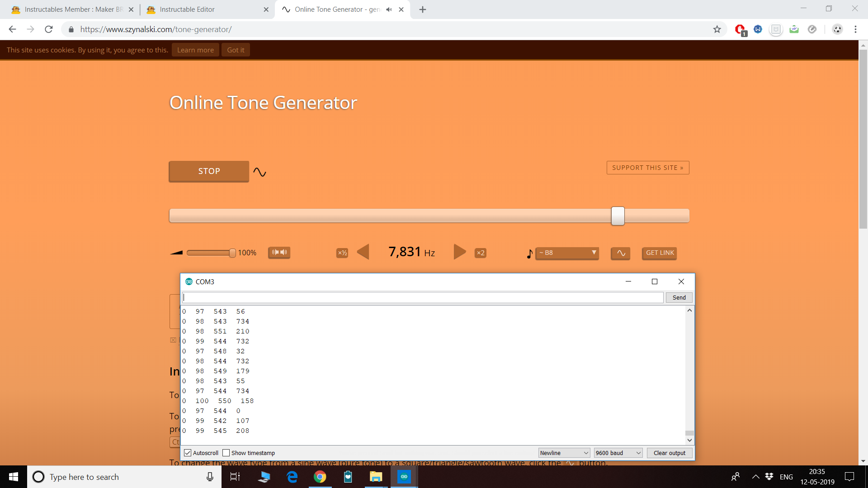Click serial monitor scroll down arrow

tap(689, 440)
